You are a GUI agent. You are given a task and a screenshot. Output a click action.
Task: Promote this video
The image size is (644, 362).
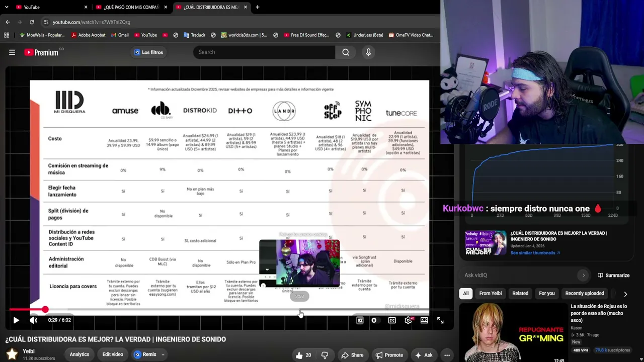389,355
